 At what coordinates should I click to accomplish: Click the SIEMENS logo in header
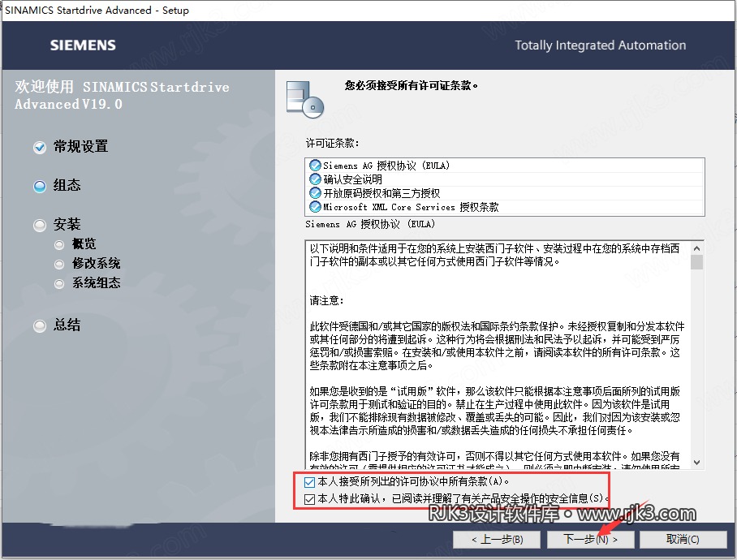tap(83, 45)
